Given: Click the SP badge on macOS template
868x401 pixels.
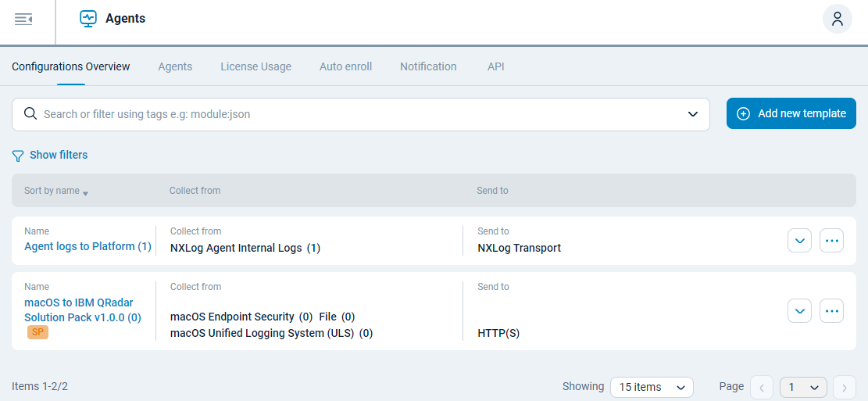Looking at the screenshot, I should (x=38, y=332).
